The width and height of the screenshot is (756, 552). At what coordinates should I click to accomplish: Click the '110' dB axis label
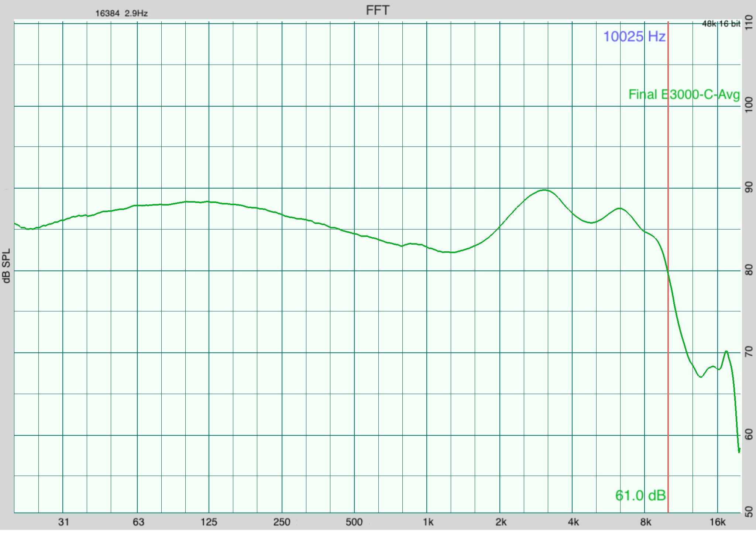click(x=749, y=23)
